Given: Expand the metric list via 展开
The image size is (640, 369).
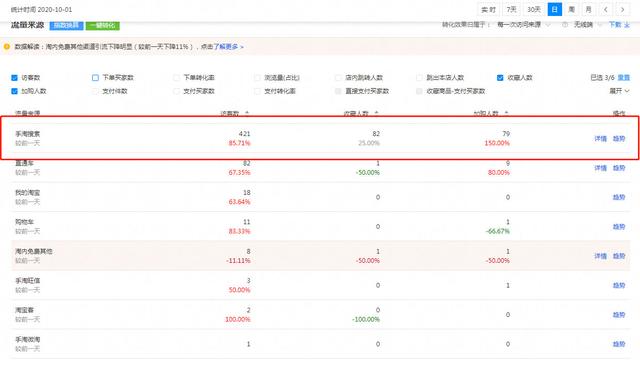Looking at the screenshot, I should coord(619,91).
